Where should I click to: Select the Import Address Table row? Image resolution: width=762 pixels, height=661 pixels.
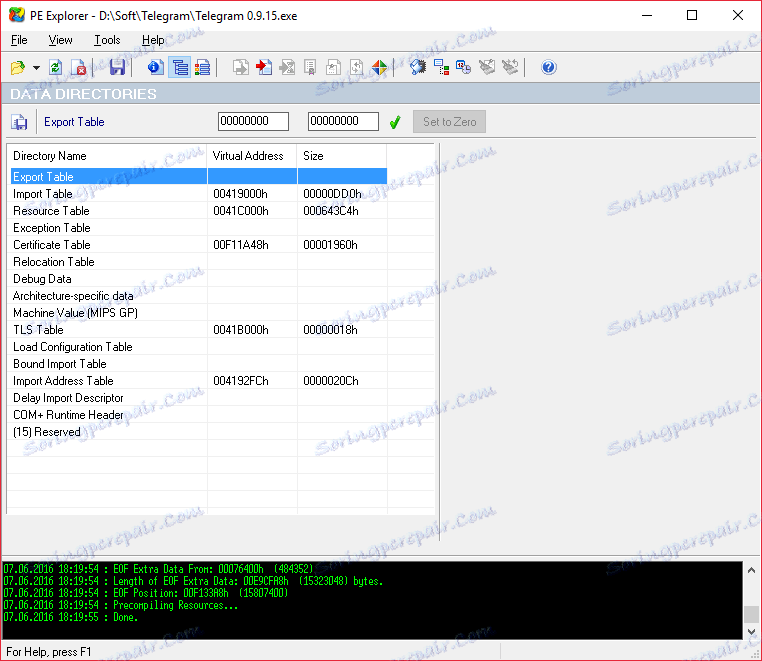pos(199,381)
